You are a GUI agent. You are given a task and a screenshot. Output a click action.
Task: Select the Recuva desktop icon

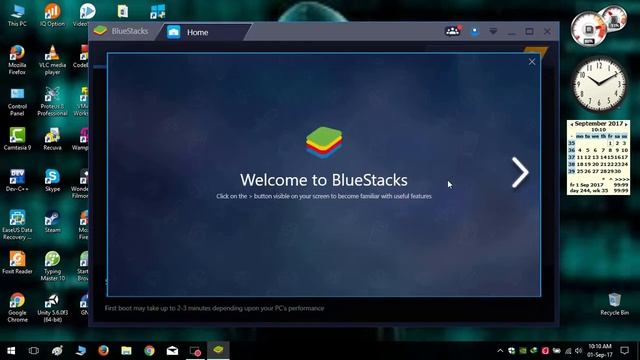[x=52, y=139]
